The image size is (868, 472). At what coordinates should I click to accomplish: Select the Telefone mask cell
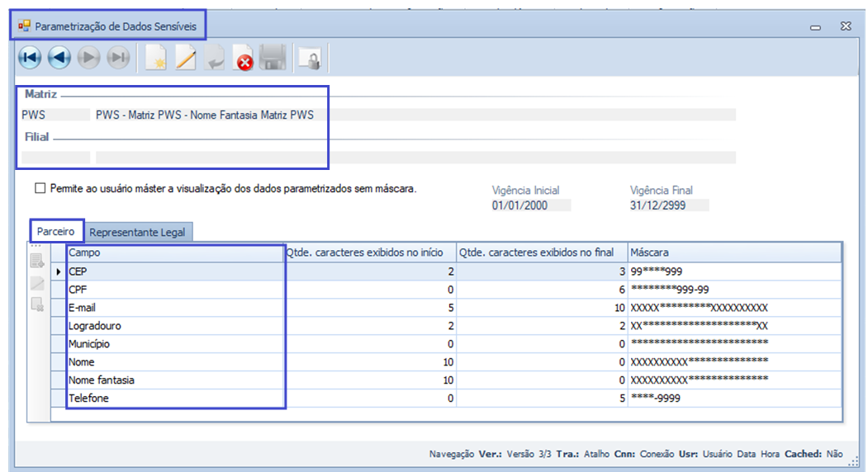click(x=733, y=399)
